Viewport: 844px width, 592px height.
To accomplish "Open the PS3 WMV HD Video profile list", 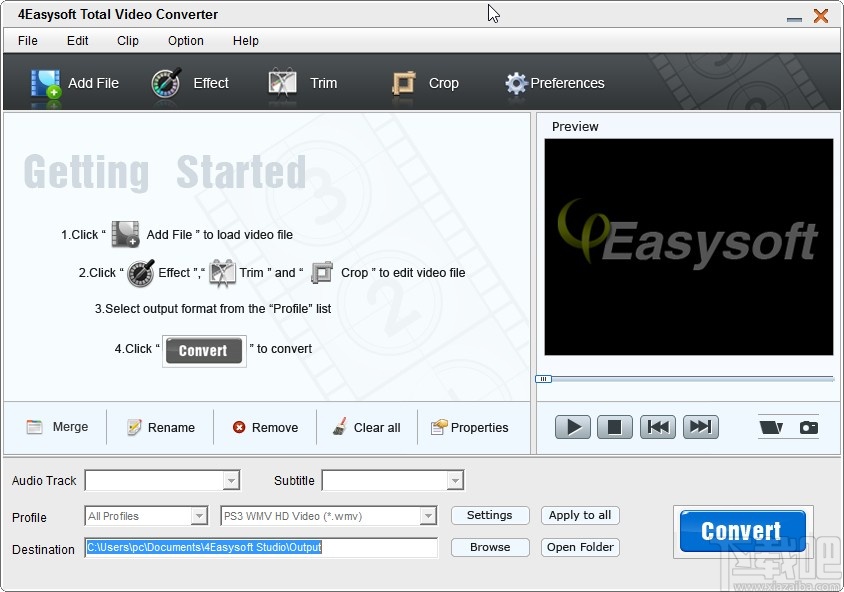I will click(x=428, y=516).
